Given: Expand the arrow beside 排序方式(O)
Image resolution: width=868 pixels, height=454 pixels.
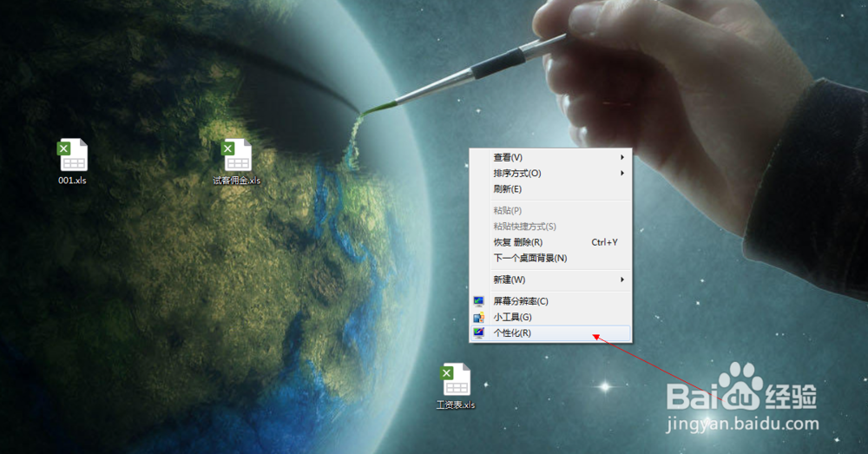Looking at the screenshot, I should tap(622, 174).
